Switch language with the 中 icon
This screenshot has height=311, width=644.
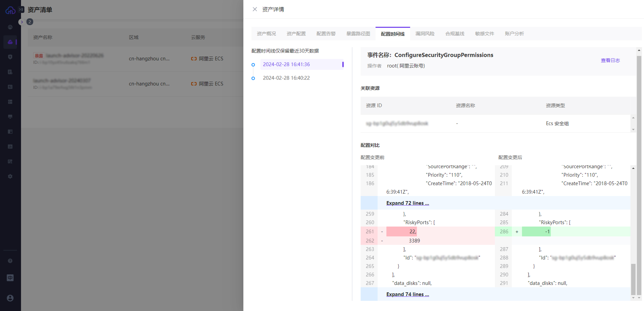tap(10, 278)
